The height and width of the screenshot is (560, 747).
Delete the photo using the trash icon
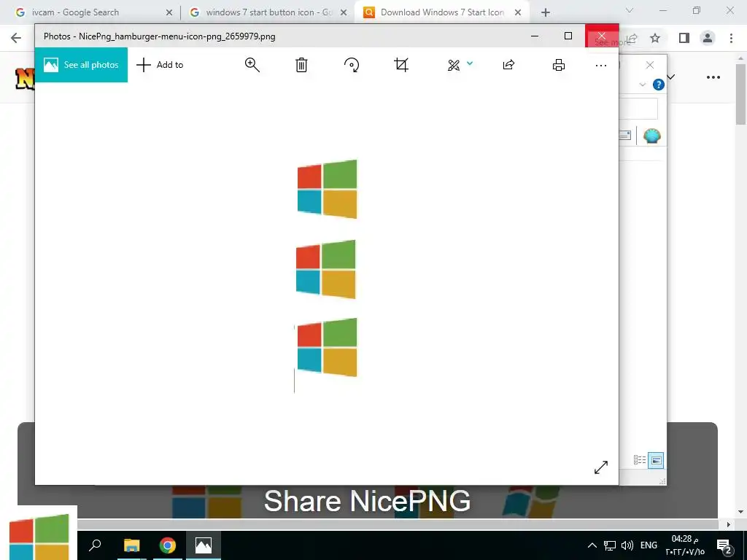301,65
